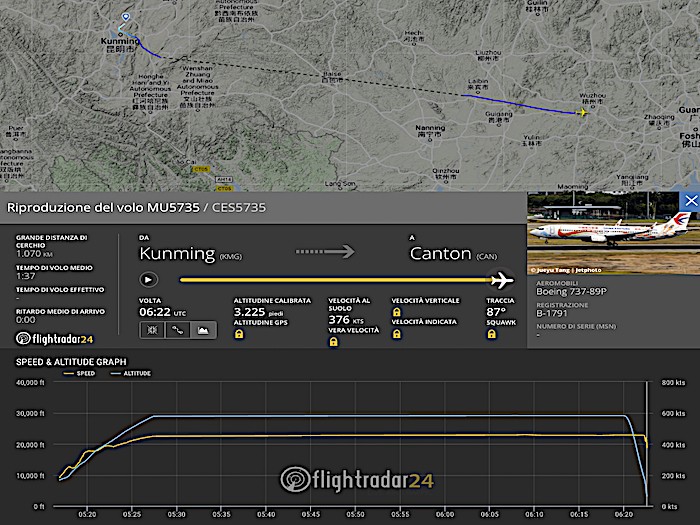
Task: Click the Guigang city label on map
Action: point(499,117)
